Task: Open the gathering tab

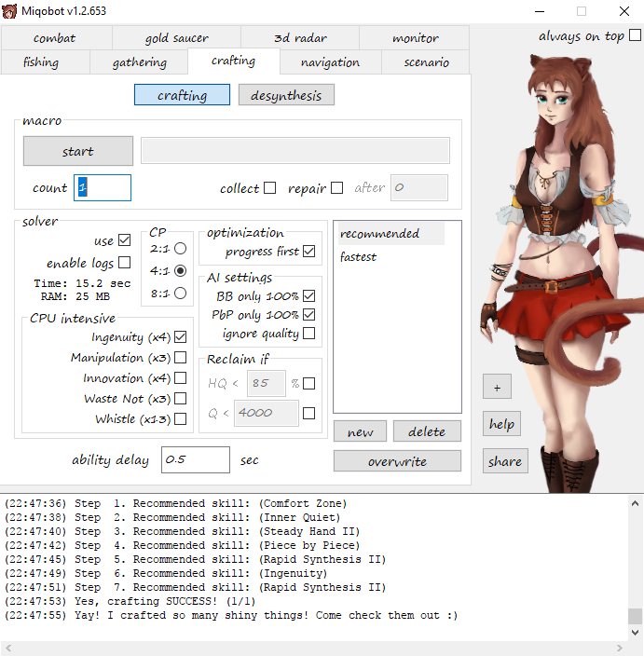Action: (x=139, y=61)
